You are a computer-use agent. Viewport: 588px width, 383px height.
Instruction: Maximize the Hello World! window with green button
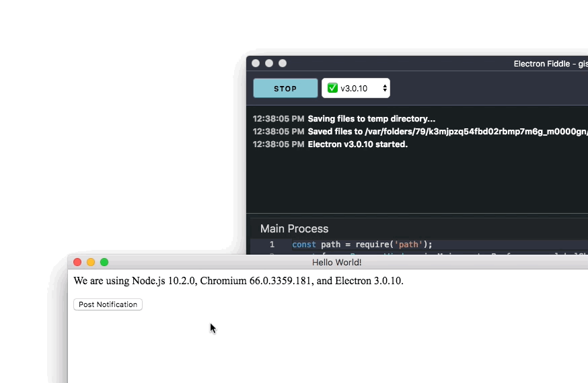(x=104, y=262)
